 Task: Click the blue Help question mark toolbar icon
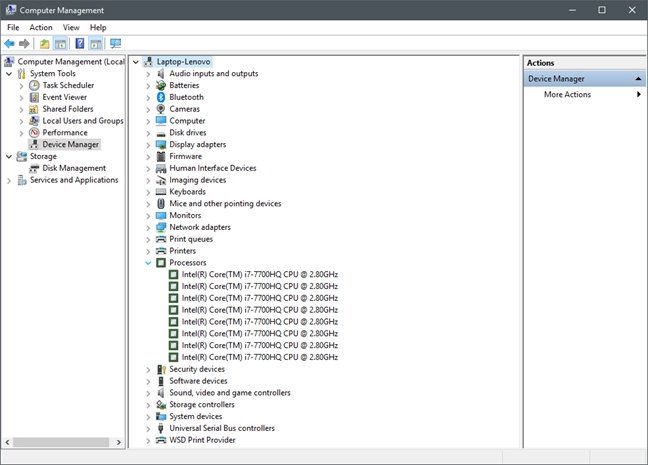pos(80,43)
